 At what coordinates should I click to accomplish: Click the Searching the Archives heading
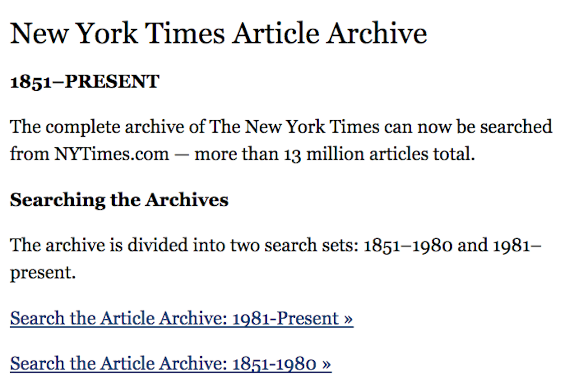pyautogui.click(x=119, y=199)
